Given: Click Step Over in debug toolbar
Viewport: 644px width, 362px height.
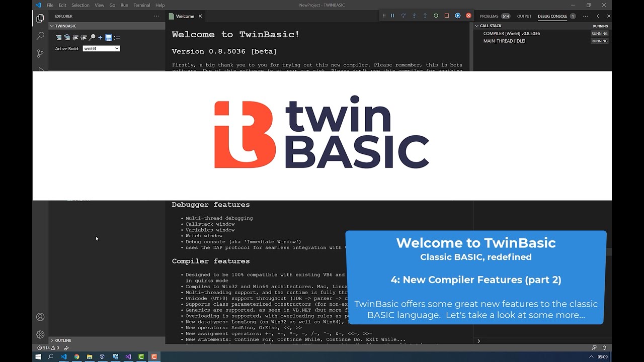Looking at the screenshot, I should 403,16.
